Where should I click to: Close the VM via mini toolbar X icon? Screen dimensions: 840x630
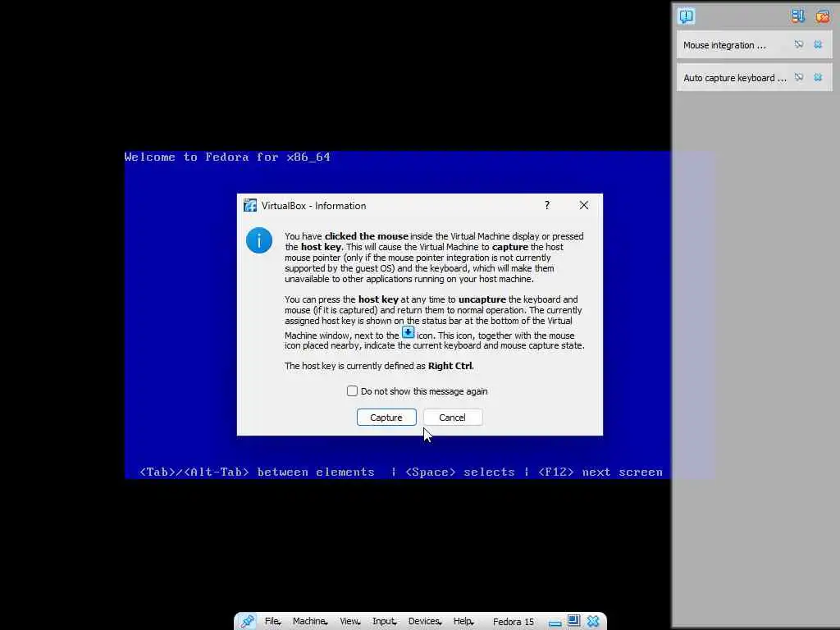[593, 621]
